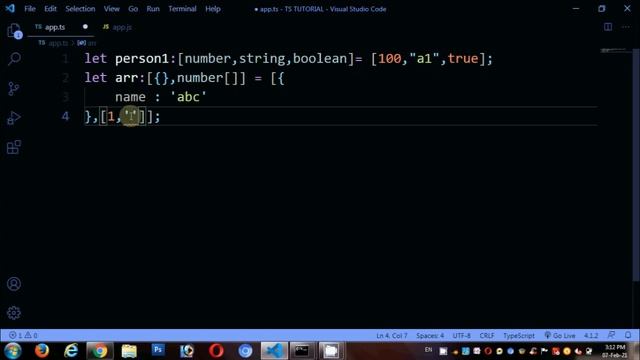
Task: Launch Firefox from the taskbar
Action: 42,351
